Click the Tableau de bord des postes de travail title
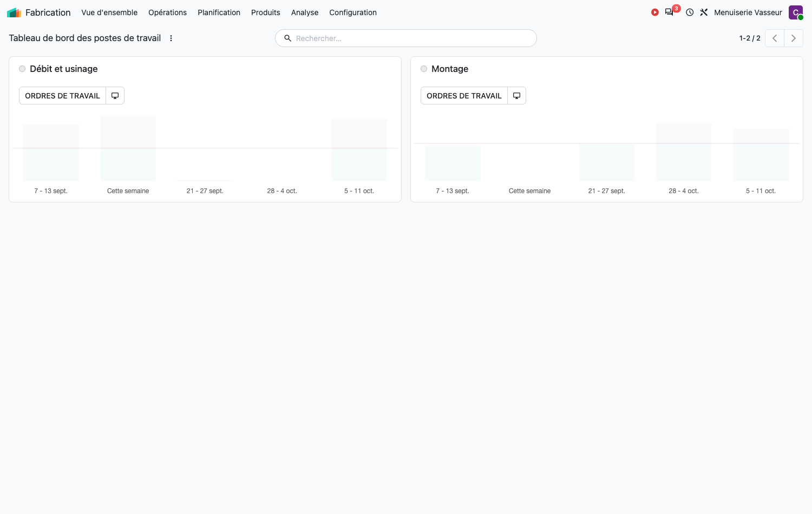 coord(85,38)
